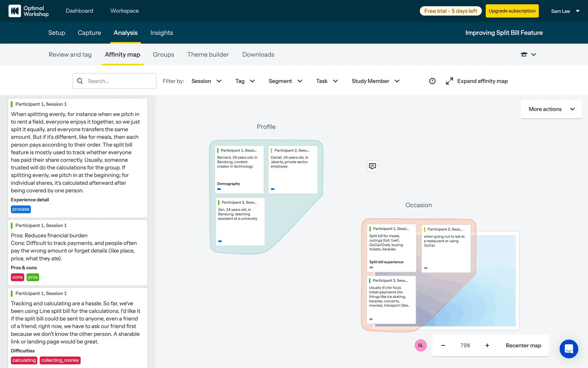Click the Upgrade subscription button
Image resolution: width=588 pixels, height=368 pixels.
[512, 11]
